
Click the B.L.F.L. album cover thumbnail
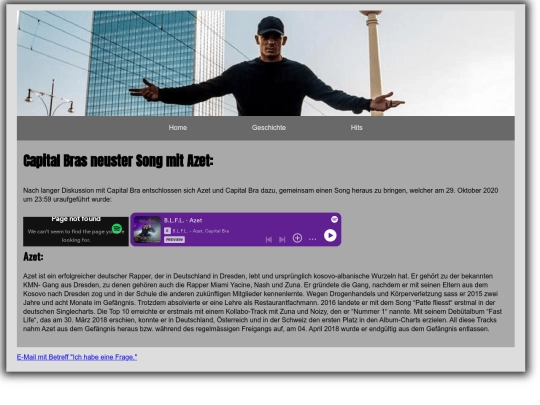coord(147,229)
